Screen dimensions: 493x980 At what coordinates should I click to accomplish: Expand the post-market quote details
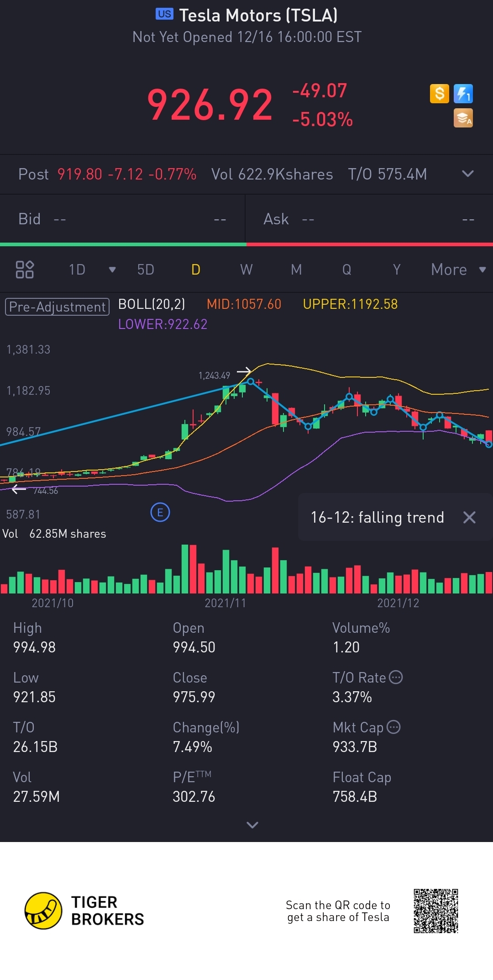[x=468, y=174]
